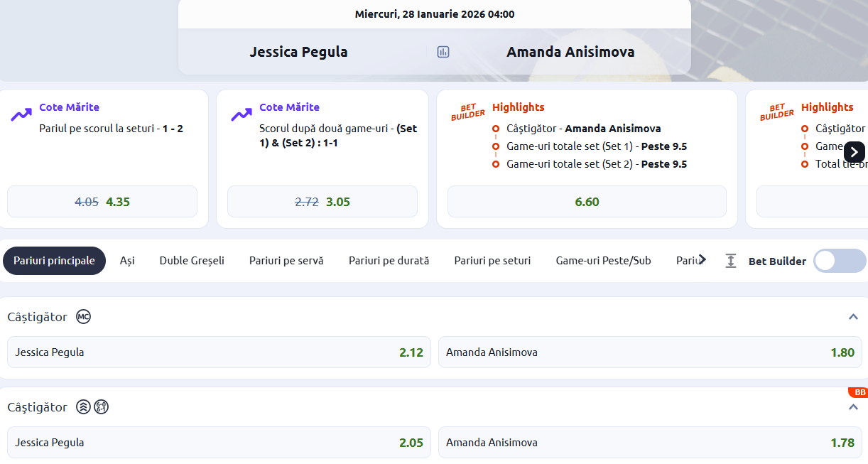Enable the Bet Builder toggle switch
The width and height of the screenshot is (868, 464).
(x=839, y=261)
